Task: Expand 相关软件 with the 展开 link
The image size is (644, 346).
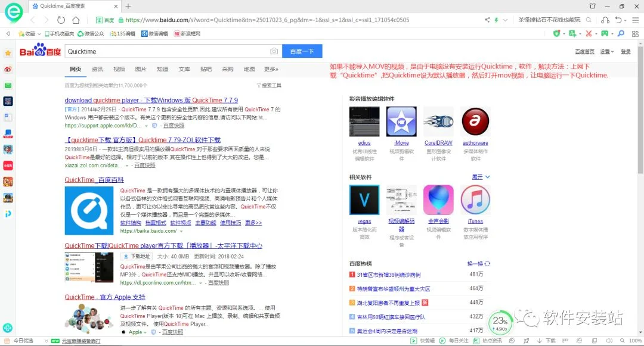Action: coord(481,177)
